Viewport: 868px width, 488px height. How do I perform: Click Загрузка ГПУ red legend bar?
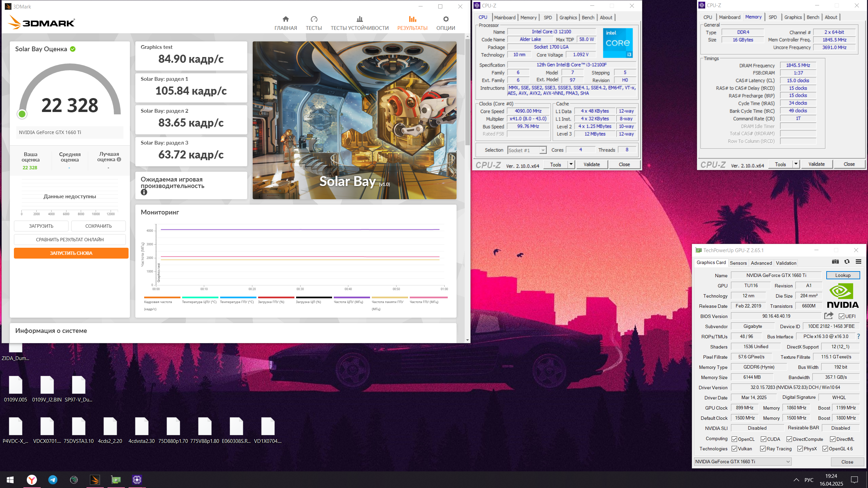(276, 297)
